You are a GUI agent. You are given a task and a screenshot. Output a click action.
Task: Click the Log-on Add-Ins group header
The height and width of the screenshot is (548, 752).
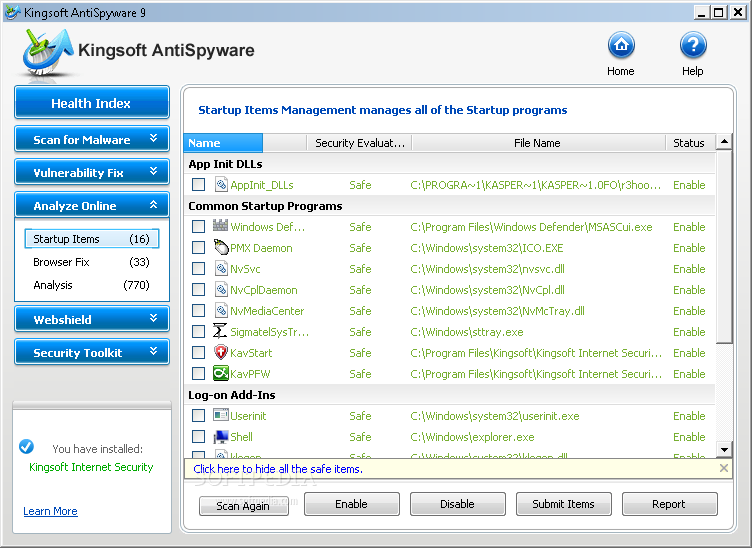(x=232, y=395)
